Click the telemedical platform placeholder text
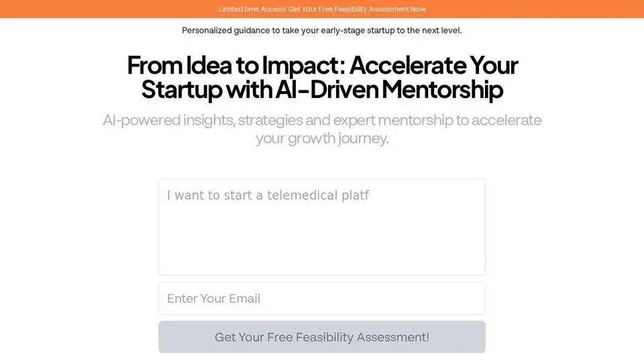Viewport: 644px width, 362px height. coord(268,196)
